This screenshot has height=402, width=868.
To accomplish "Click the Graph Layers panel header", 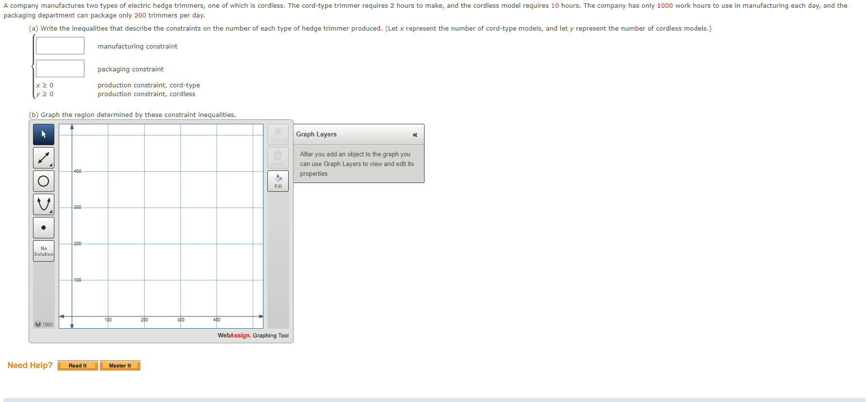I will (359, 134).
